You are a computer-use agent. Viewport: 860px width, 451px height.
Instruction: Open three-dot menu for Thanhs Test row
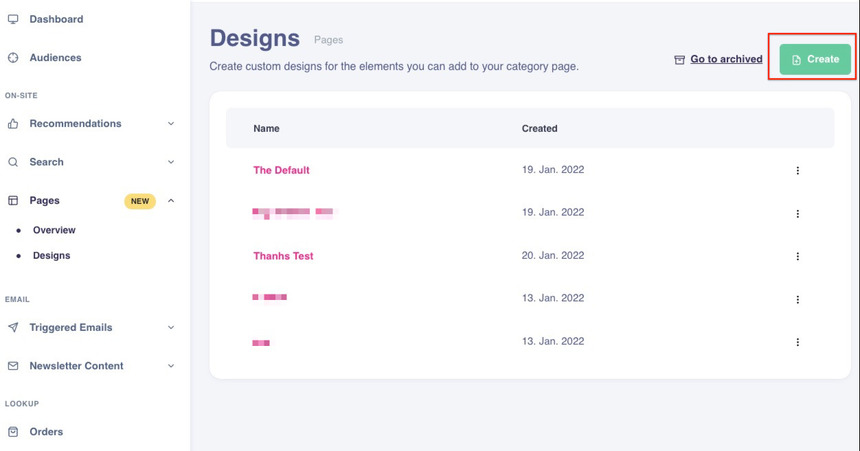(797, 256)
